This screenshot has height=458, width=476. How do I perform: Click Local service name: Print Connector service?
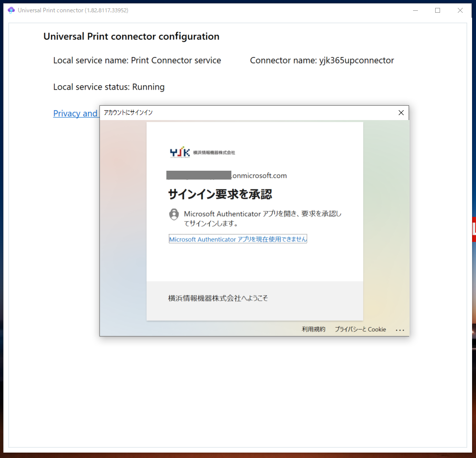(137, 61)
